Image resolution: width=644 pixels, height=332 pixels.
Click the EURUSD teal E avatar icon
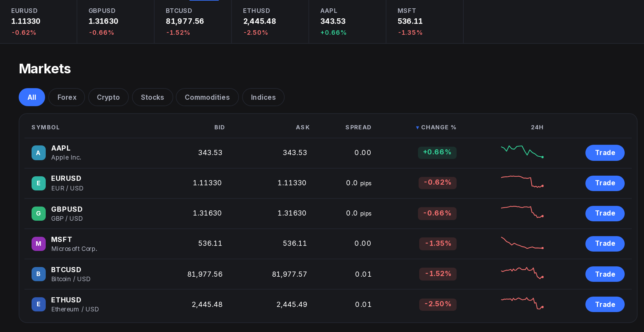coord(38,183)
